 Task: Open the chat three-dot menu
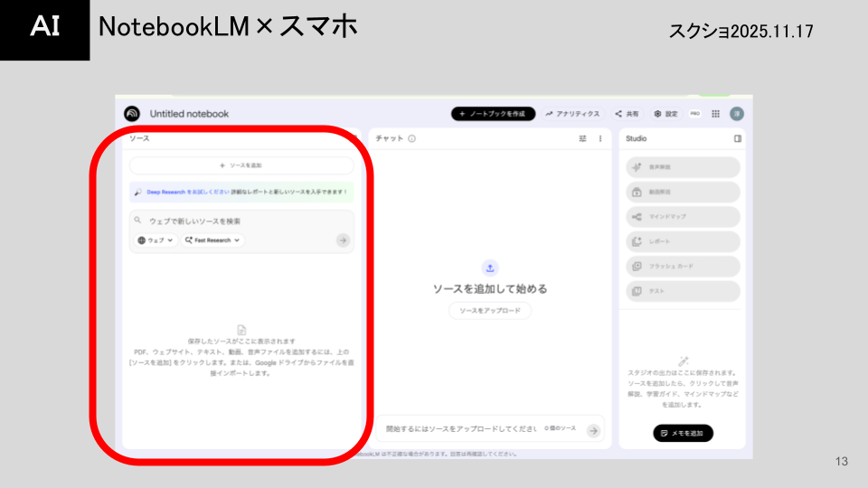pos(600,139)
